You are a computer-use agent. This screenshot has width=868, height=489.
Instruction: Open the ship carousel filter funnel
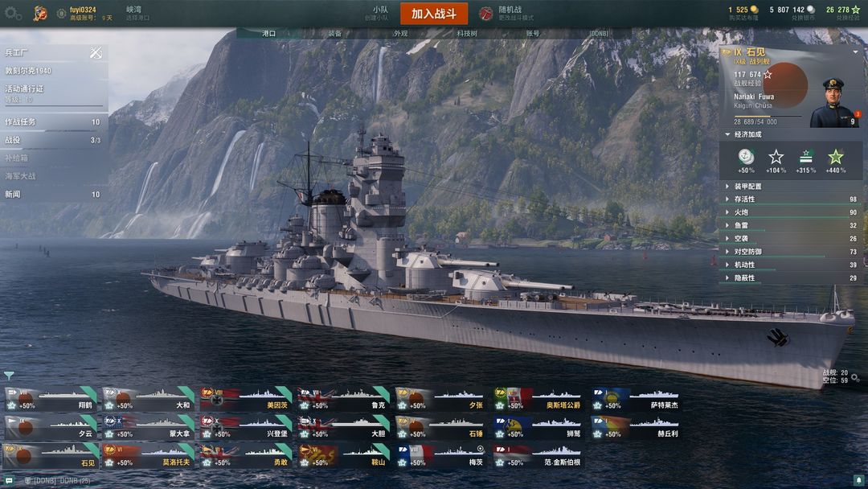coord(9,376)
